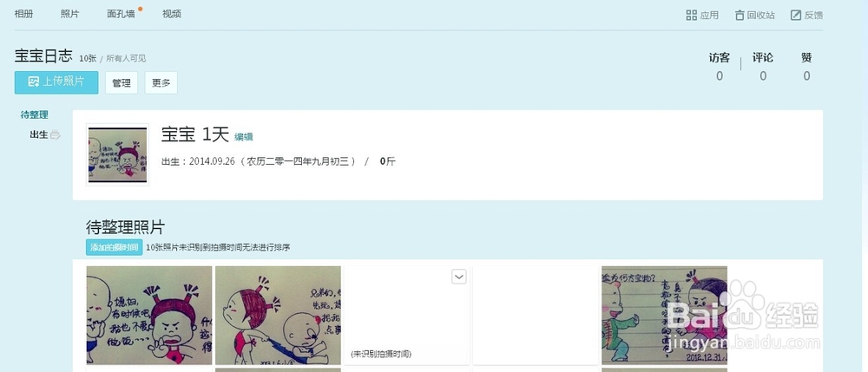Open second photo of girl pulling boy

point(278,315)
